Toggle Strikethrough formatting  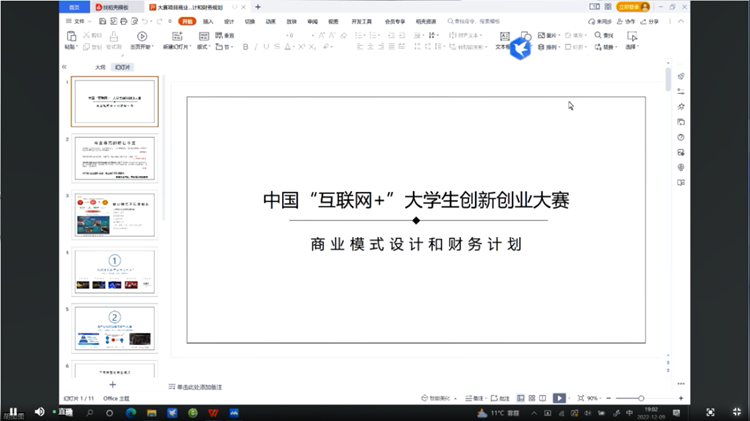point(277,47)
